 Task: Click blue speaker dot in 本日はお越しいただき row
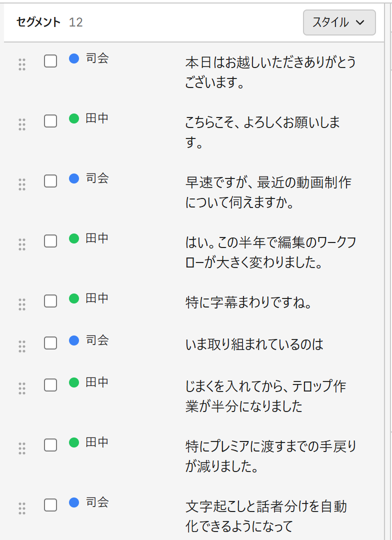[x=74, y=58]
